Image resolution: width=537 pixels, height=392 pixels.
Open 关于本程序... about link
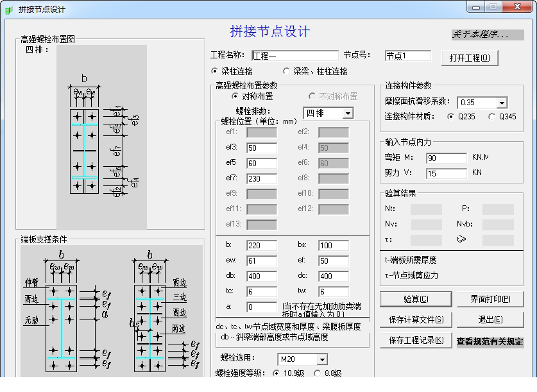tap(488, 34)
